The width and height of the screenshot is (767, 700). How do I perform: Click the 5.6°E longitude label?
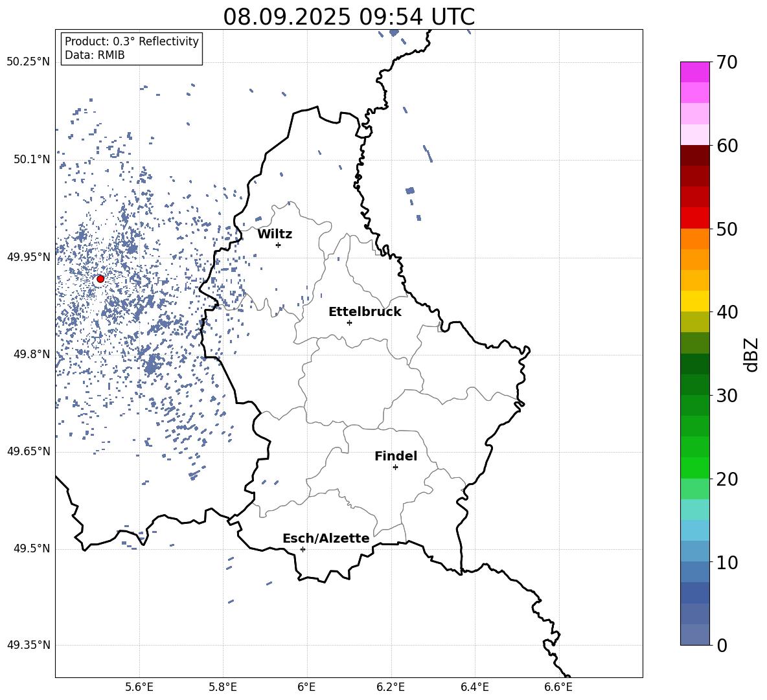coord(139,688)
